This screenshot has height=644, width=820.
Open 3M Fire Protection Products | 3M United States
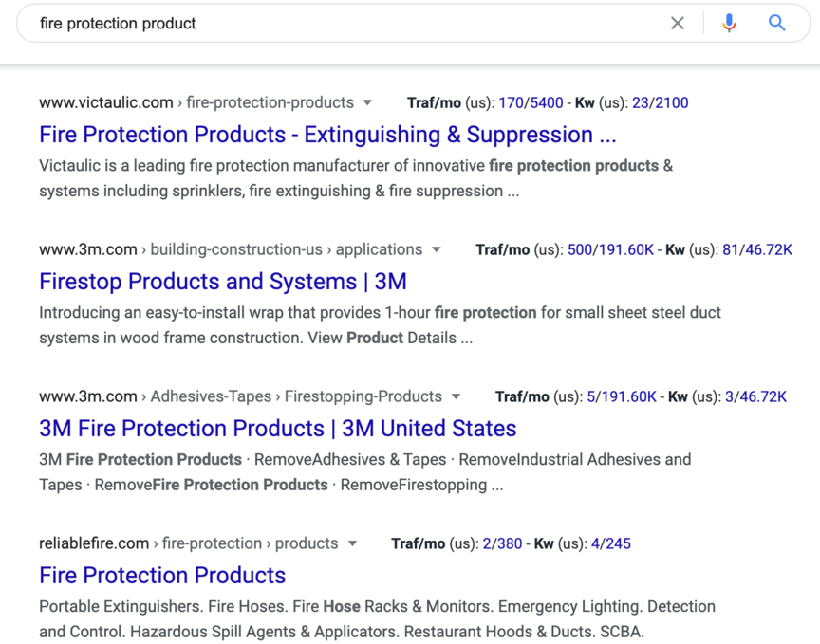pyautogui.click(x=278, y=429)
